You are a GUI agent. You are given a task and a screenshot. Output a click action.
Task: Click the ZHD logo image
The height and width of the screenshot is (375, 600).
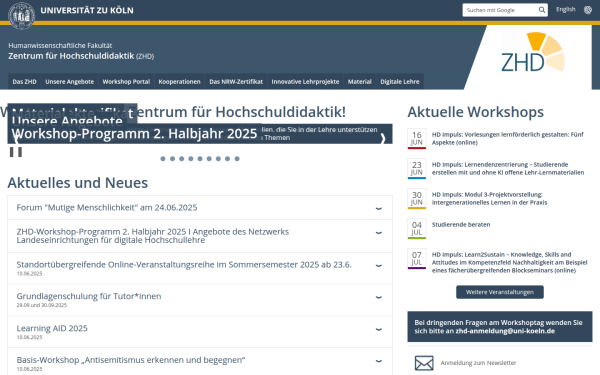pyautogui.click(x=533, y=52)
